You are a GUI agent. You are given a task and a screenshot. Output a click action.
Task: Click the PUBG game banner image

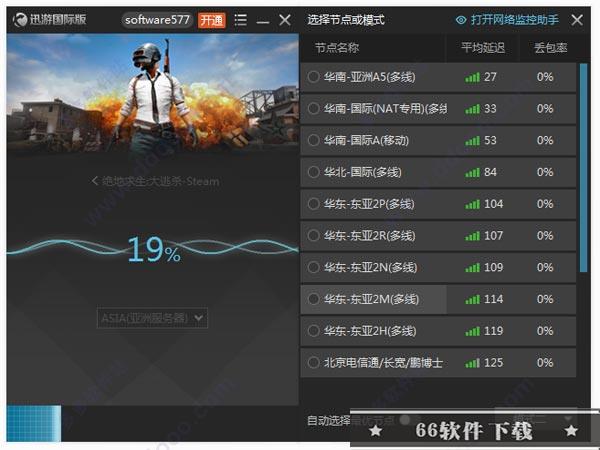(x=153, y=92)
